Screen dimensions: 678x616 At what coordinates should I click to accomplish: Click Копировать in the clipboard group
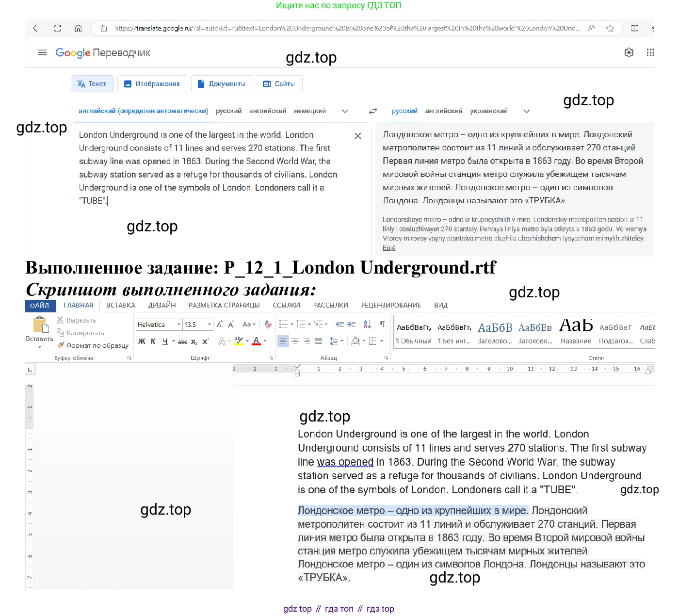pos(81,333)
